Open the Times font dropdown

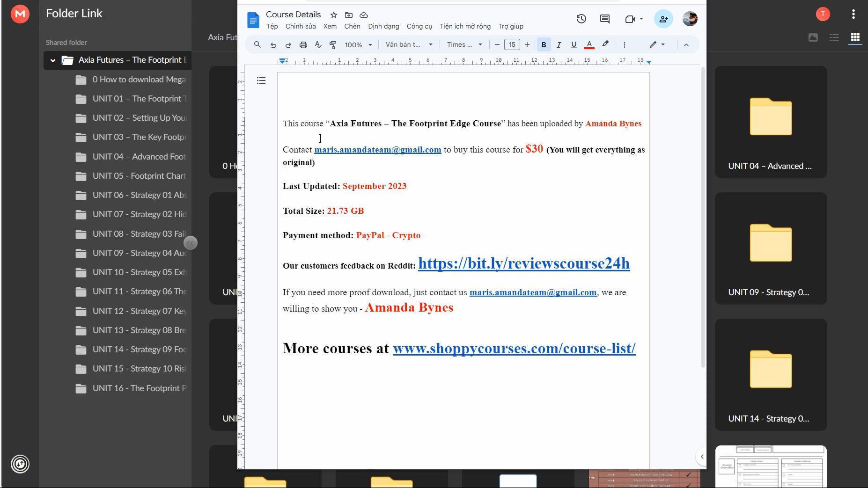464,45
